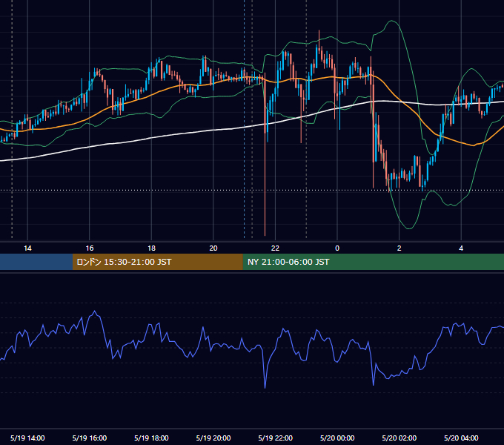Click the ロンドン 15:30-21:00 JST session band
Screen dimensions: 504x445
pos(157,262)
